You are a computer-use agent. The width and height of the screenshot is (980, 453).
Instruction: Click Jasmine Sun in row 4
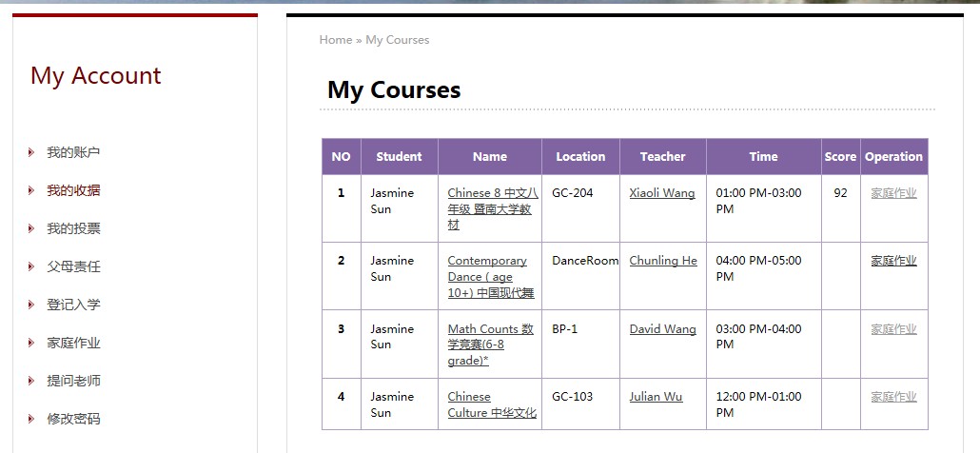coord(392,404)
